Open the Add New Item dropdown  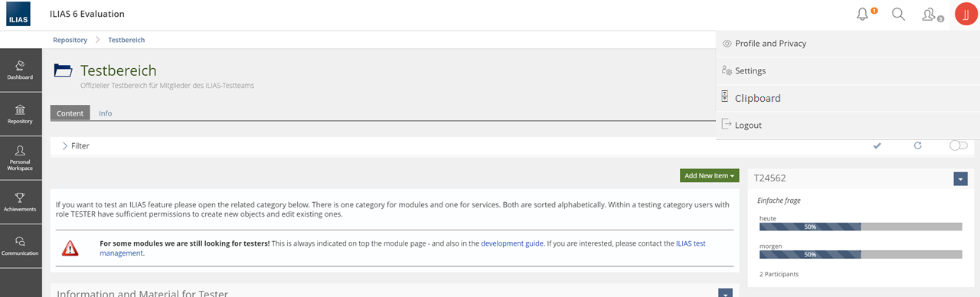(709, 175)
